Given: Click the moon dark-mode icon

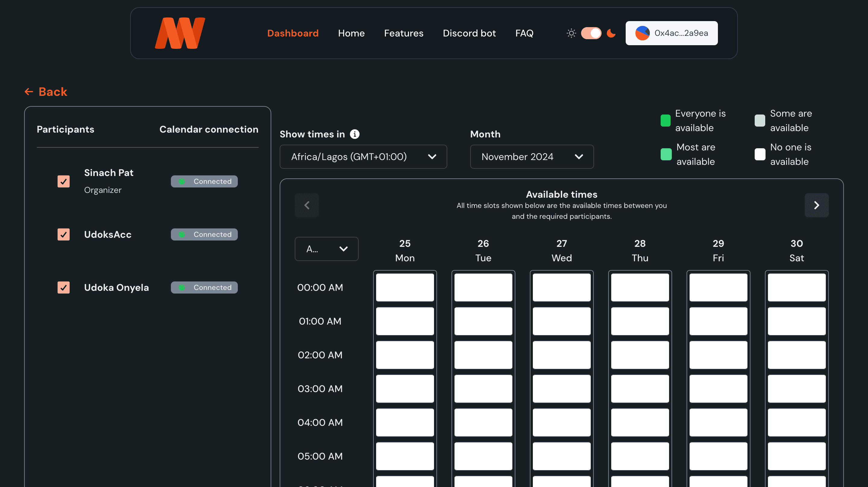Looking at the screenshot, I should [x=611, y=33].
